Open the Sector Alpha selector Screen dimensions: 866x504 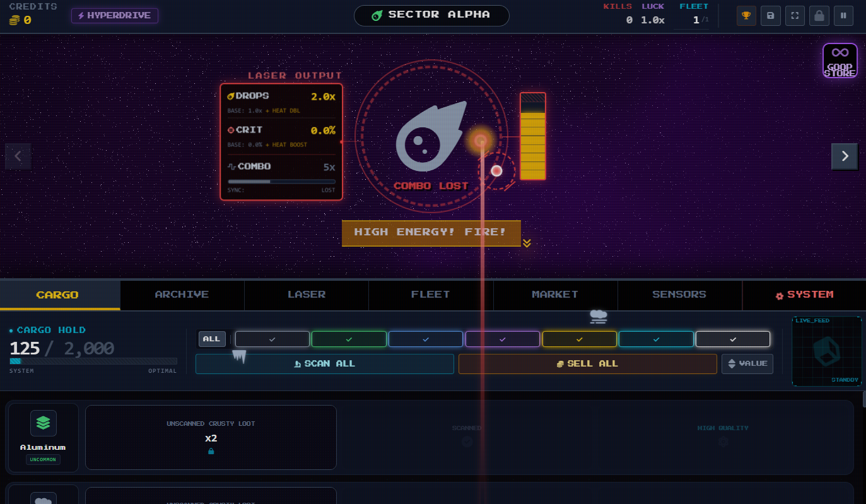pyautogui.click(x=431, y=16)
